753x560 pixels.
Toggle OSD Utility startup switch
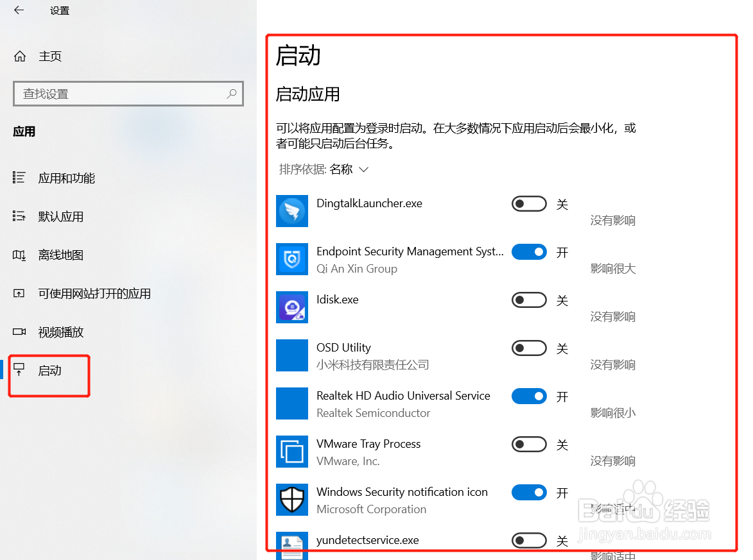[529, 348]
